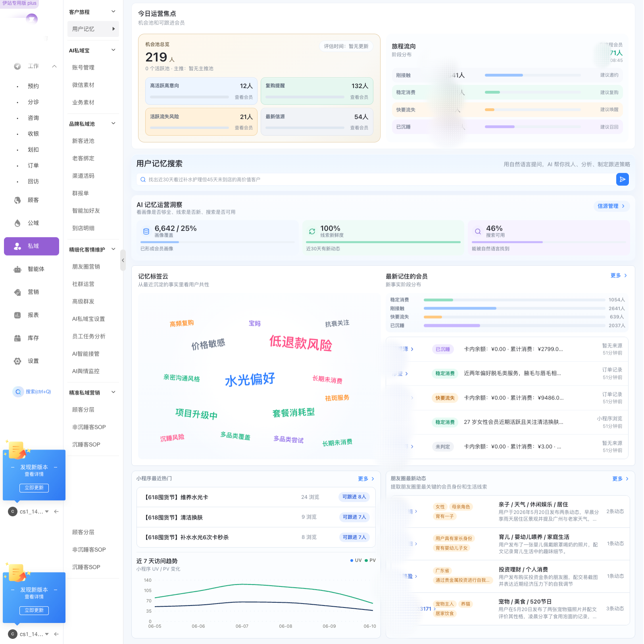644x644 pixels.
Task: Click the 水光偏好 tag in cloud
Action: click(x=250, y=379)
